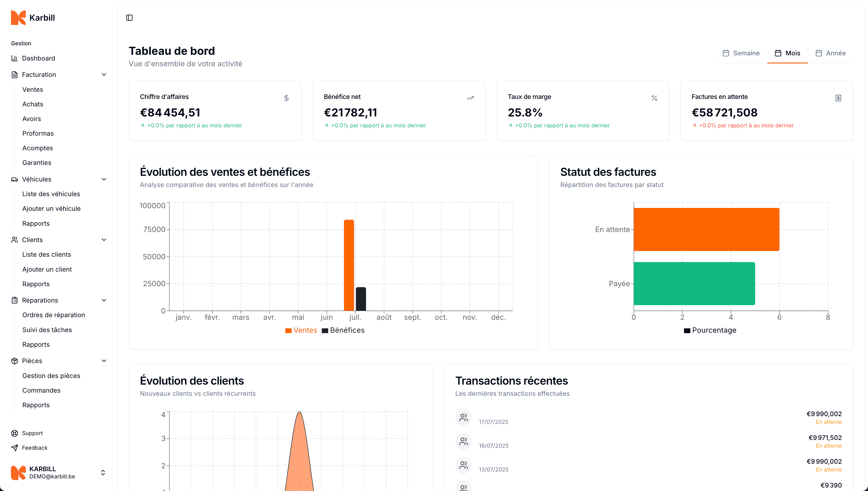The width and height of the screenshot is (868, 491).
Task: Switch to the Semaine tab
Action: [x=741, y=53]
